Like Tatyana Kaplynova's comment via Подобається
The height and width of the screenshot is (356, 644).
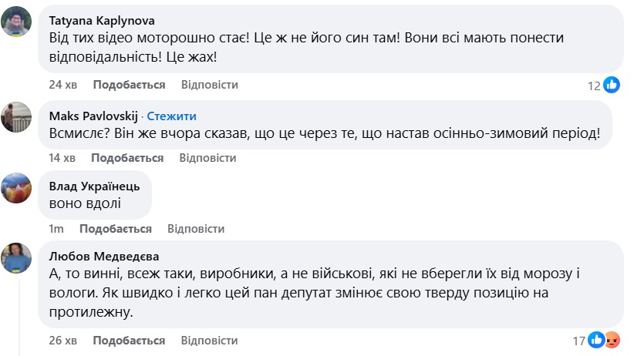(128, 85)
